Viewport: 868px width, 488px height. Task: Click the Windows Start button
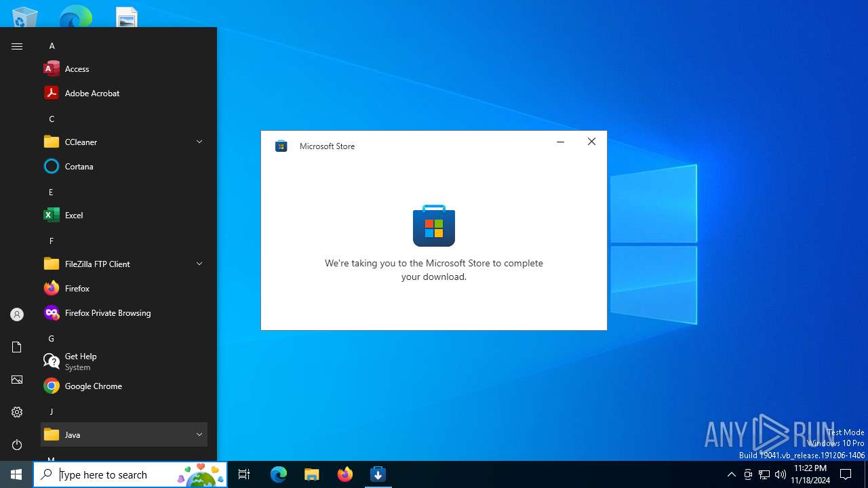(16, 474)
